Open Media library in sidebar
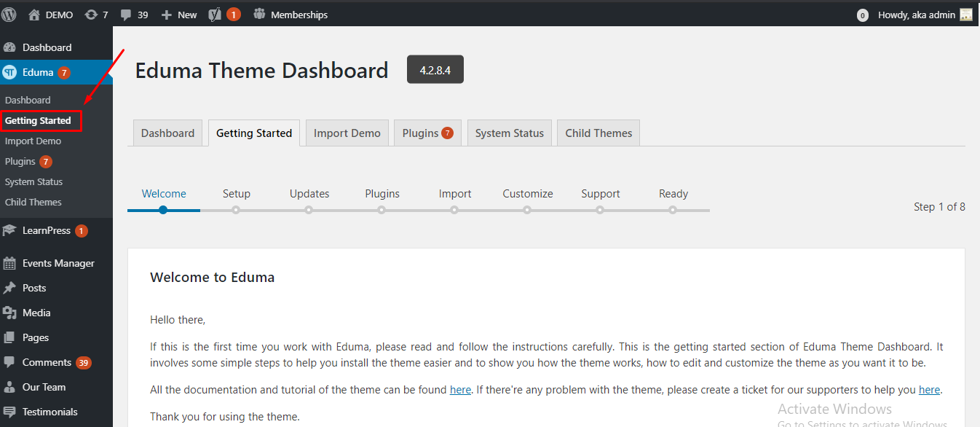The height and width of the screenshot is (427, 980). pyautogui.click(x=36, y=313)
